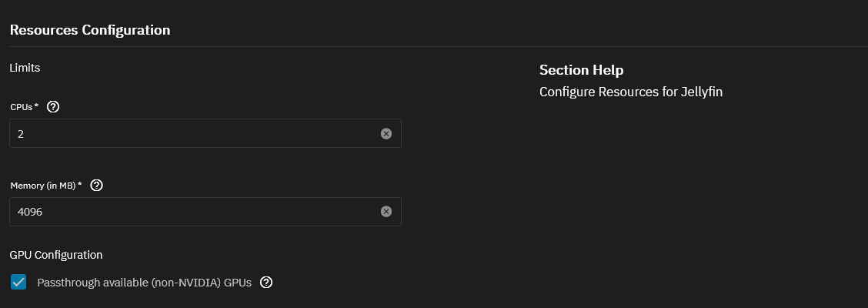Click the Memory (in MB) field label
Viewport: 868px width, 308px height.
[x=42, y=186]
